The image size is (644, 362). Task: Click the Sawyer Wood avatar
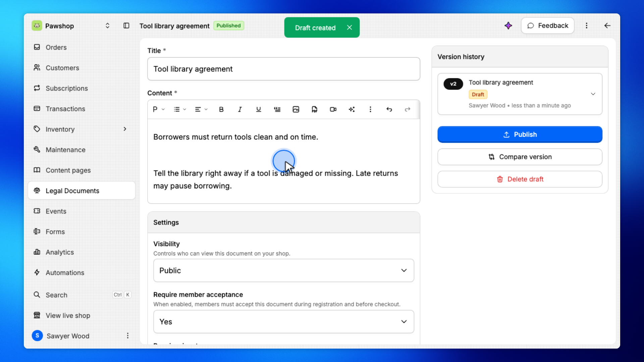[37, 336]
